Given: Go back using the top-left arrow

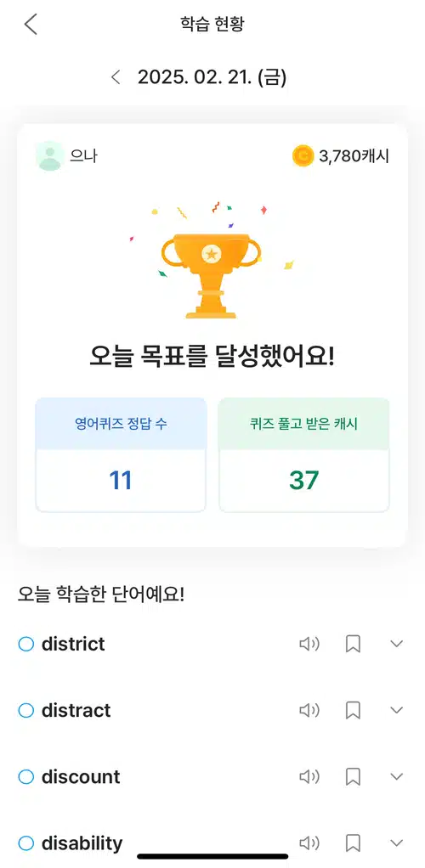Looking at the screenshot, I should [x=31, y=25].
